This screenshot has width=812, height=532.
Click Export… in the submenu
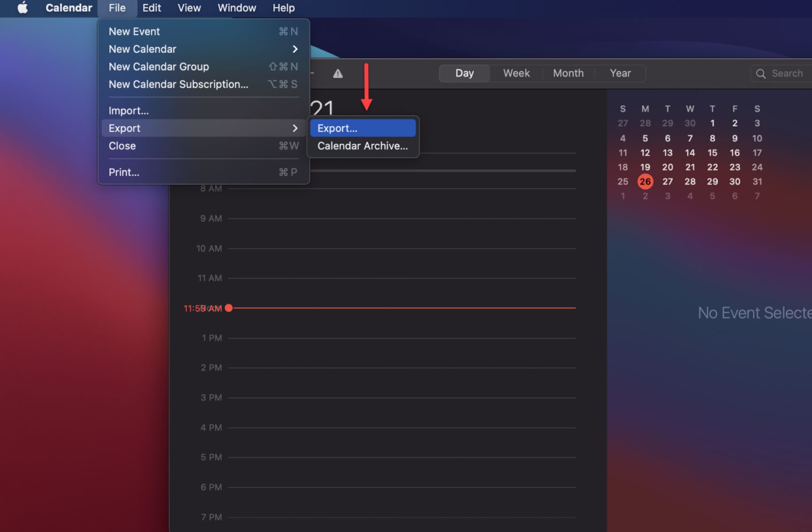363,128
